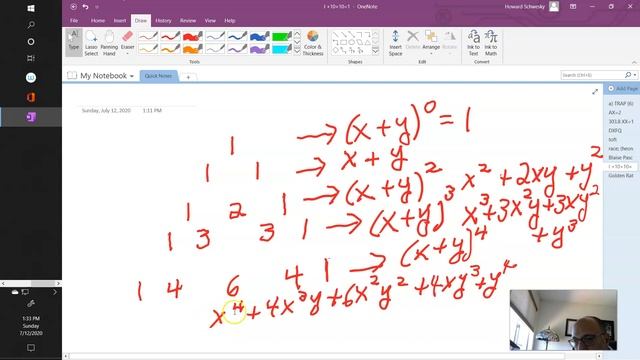Open the 'DXFQ' page

615,131
